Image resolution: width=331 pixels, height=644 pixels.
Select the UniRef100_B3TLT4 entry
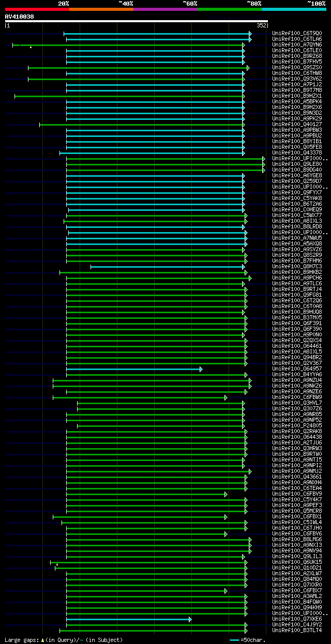tap(297, 631)
